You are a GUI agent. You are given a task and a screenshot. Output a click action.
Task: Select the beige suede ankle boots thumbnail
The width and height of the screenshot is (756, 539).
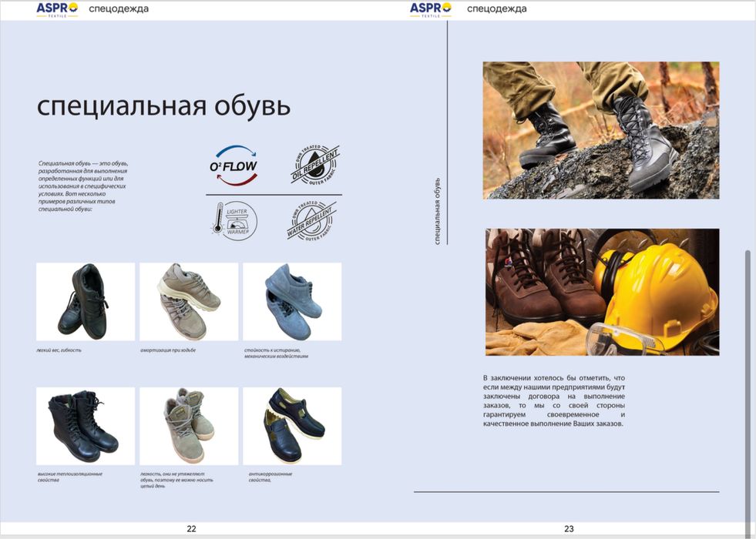pyautogui.click(x=189, y=426)
